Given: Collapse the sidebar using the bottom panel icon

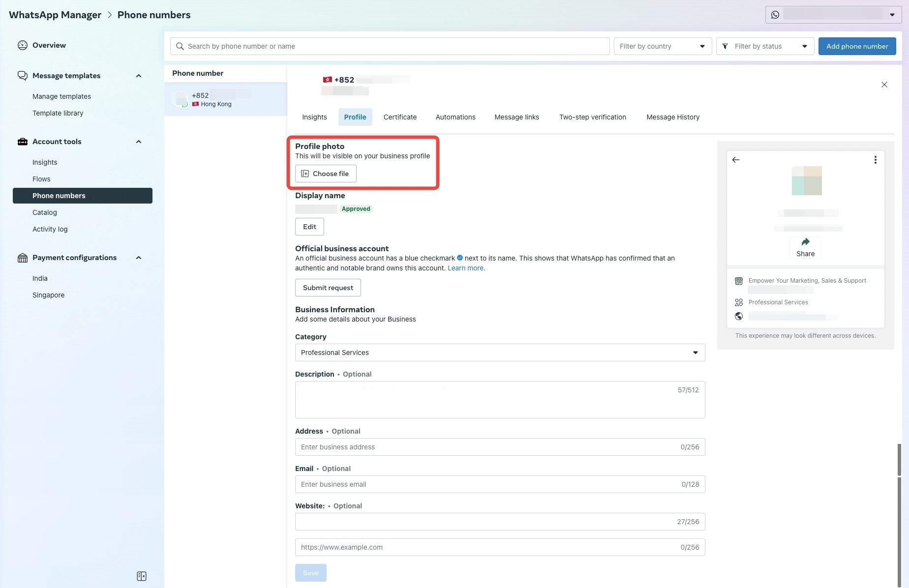Looking at the screenshot, I should [x=142, y=576].
